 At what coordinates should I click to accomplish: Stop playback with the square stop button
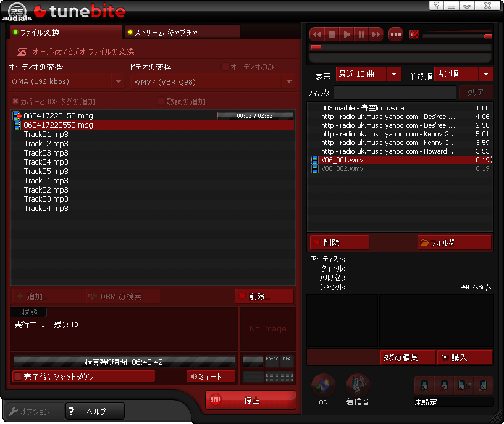coord(332,35)
